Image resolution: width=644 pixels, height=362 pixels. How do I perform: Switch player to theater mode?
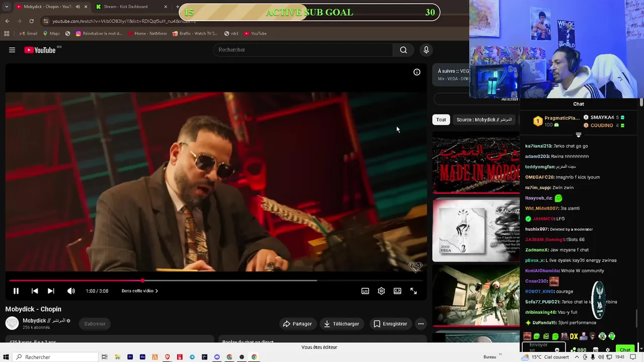pos(397,291)
